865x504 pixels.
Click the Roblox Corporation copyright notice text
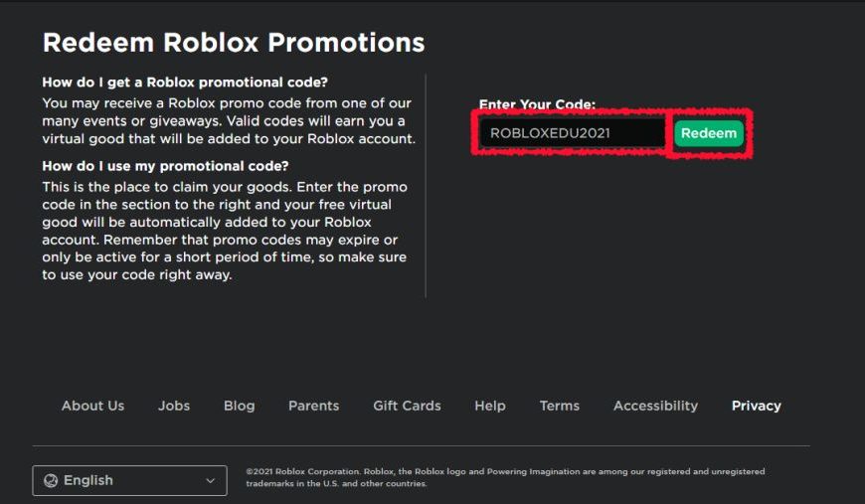click(x=505, y=477)
